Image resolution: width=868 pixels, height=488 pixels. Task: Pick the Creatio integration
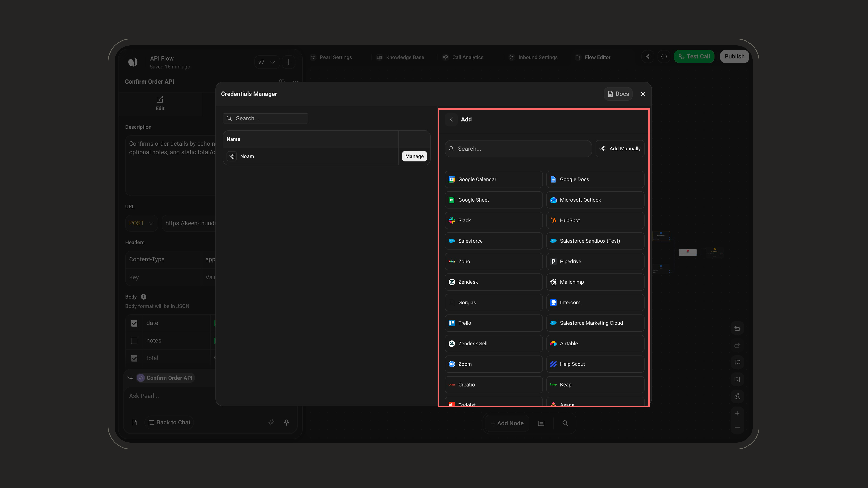coord(494,385)
